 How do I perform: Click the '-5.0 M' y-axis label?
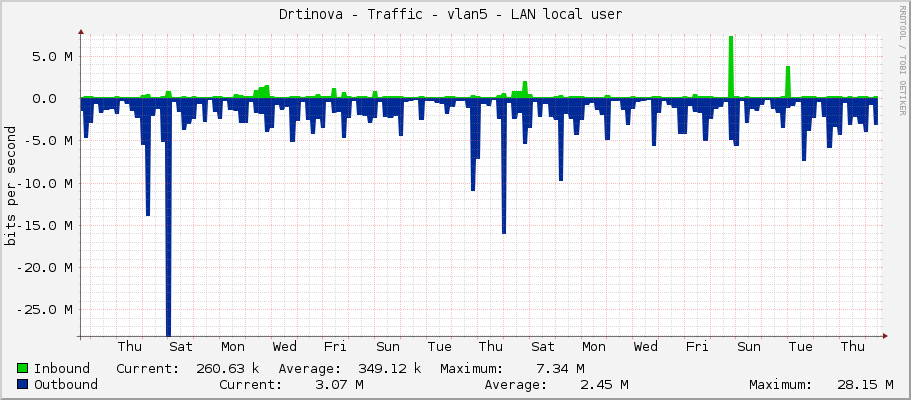(x=49, y=141)
